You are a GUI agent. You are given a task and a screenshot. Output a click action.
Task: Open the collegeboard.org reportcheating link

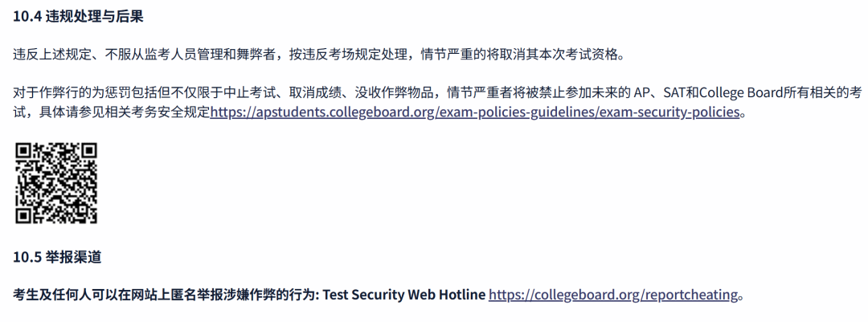[x=612, y=295]
